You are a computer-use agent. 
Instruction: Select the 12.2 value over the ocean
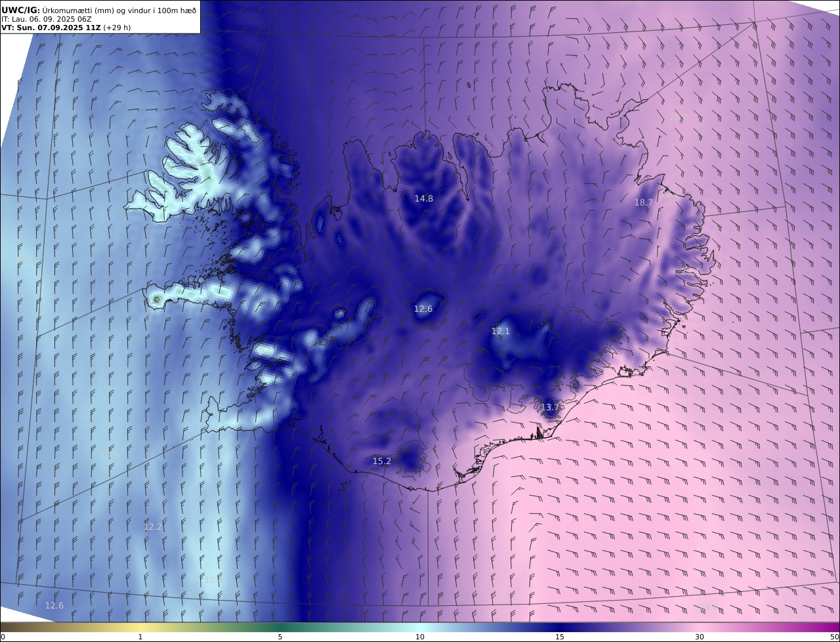153,526
